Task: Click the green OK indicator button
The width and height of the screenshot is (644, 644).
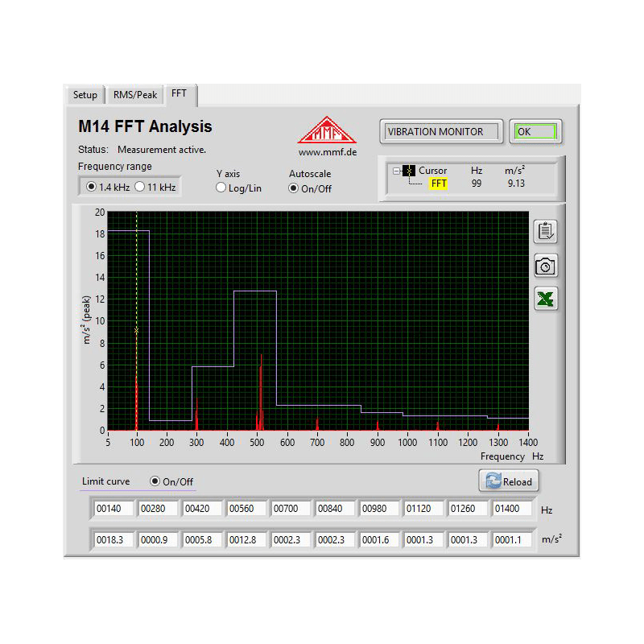Action: (x=535, y=131)
